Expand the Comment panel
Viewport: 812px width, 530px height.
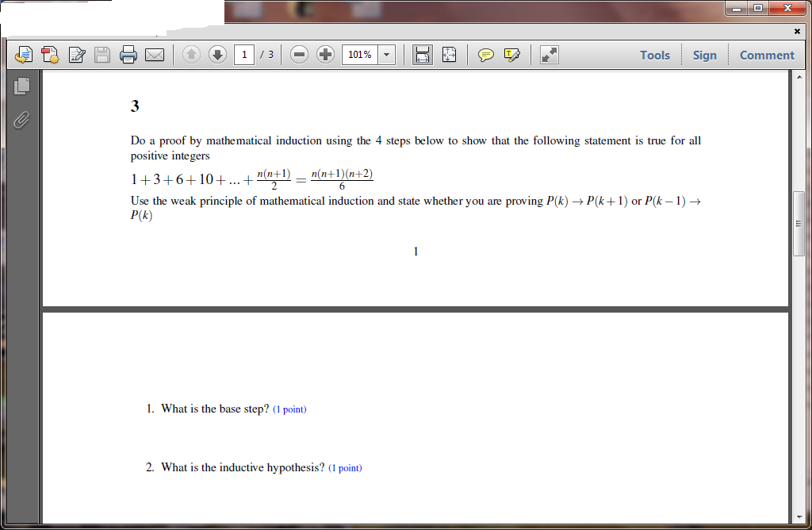click(x=767, y=55)
